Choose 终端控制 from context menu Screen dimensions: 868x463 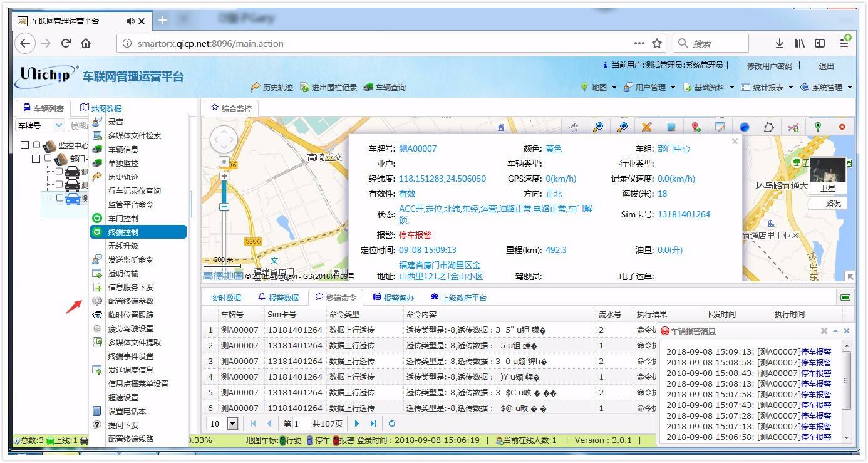(x=138, y=232)
